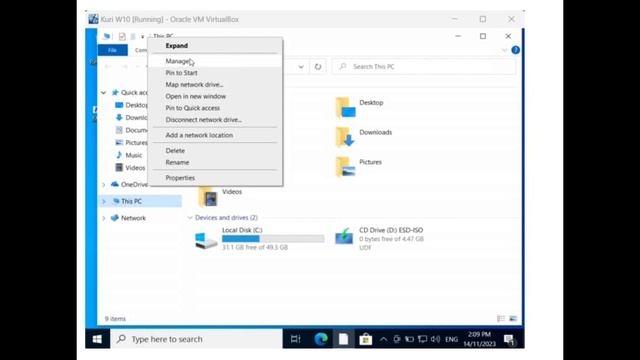Click network tray icon

422,339
